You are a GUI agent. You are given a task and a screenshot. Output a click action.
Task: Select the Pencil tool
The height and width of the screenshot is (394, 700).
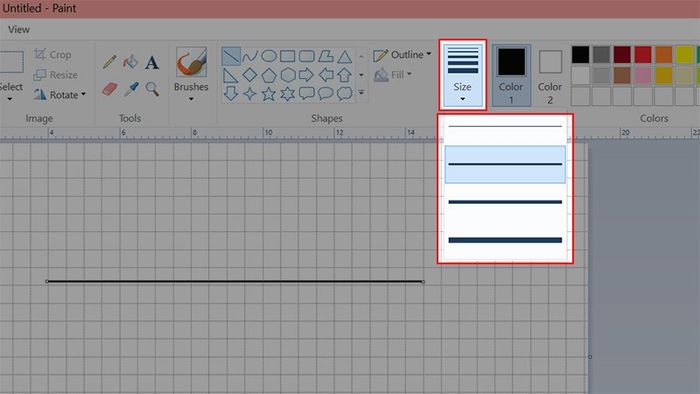coord(109,62)
